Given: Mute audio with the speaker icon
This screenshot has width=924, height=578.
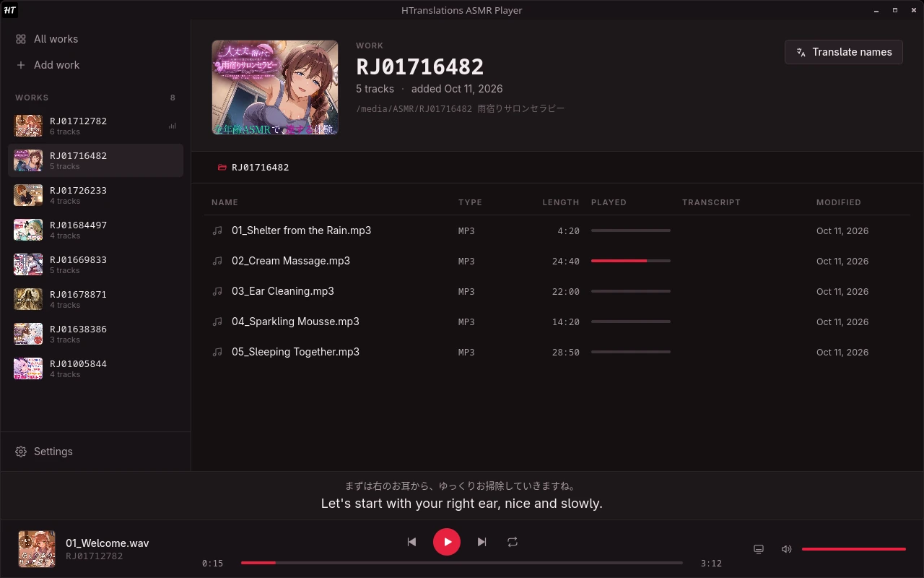Looking at the screenshot, I should [x=787, y=549].
